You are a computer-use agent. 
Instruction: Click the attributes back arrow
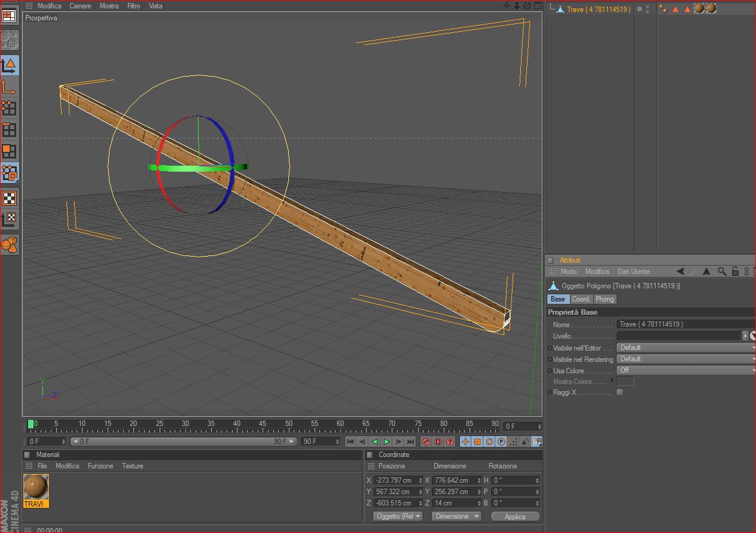(680, 272)
